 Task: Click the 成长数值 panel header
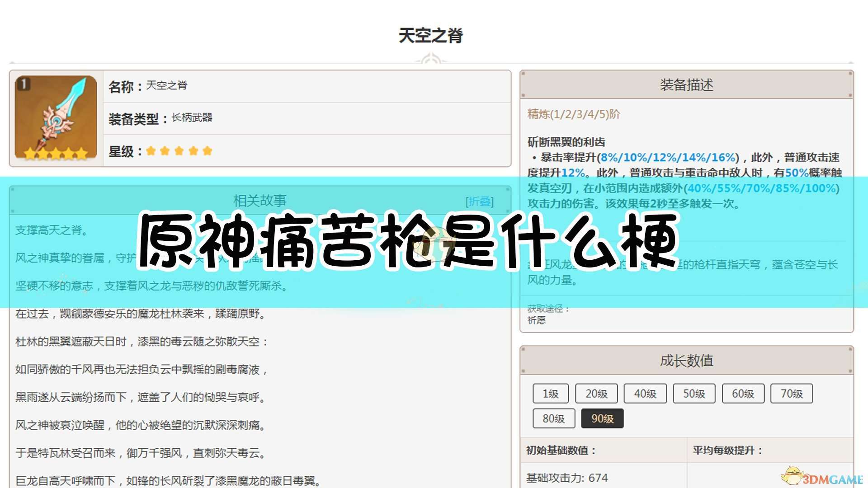coord(686,361)
